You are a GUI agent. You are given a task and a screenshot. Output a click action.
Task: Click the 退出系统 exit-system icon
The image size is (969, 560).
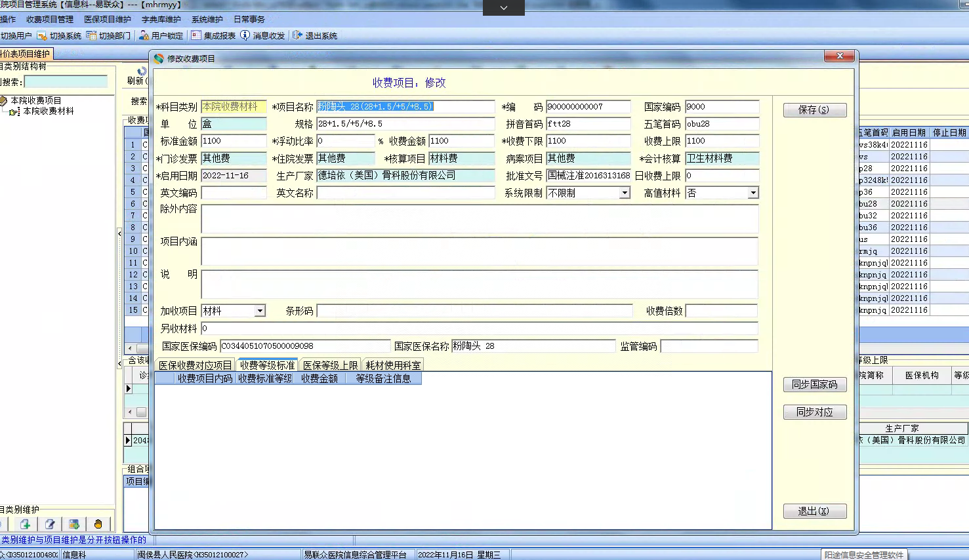pyautogui.click(x=297, y=35)
